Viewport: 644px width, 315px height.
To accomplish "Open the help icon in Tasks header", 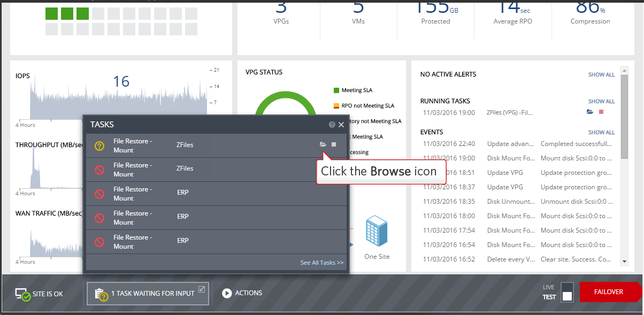I will (332, 125).
